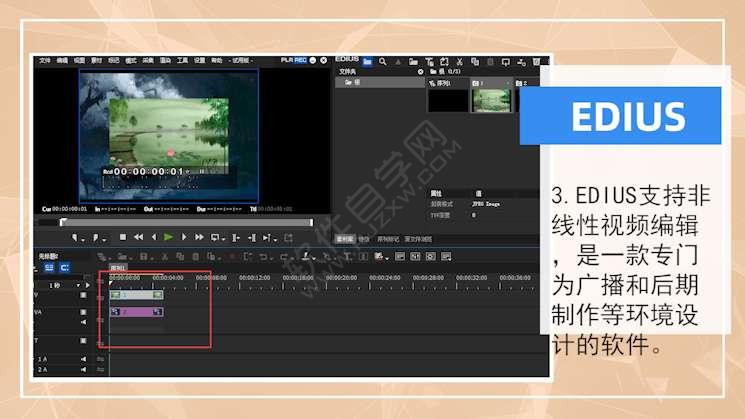Click the create title T icon in timeline toolbar
The width and height of the screenshot is (745, 419).
click(x=347, y=257)
